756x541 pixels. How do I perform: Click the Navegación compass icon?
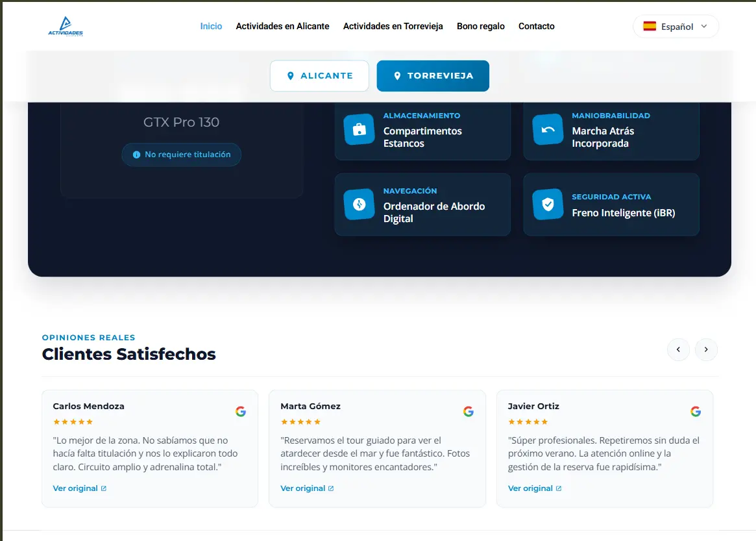pyautogui.click(x=360, y=204)
